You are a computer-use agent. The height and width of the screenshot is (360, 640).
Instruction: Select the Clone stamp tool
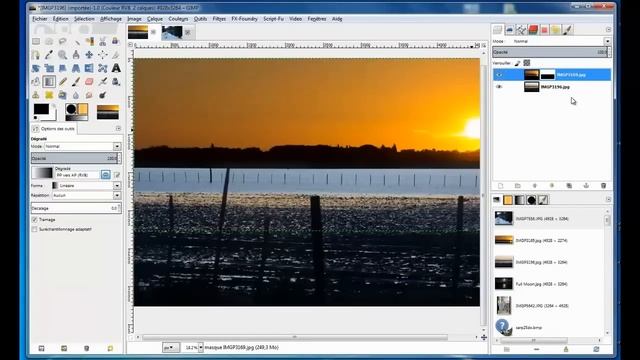[x=36, y=95]
